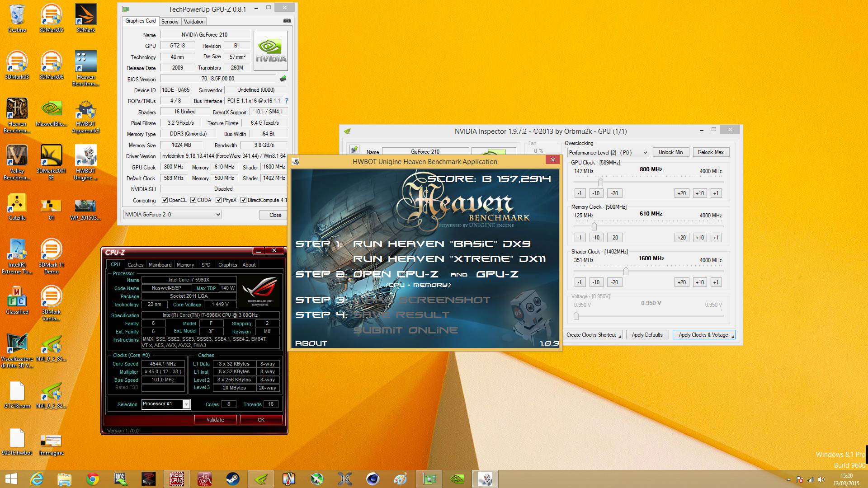This screenshot has height=488, width=868.
Task: Click RUN HEAVEN "BASIC" DX9 option
Action: coord(442,244)
